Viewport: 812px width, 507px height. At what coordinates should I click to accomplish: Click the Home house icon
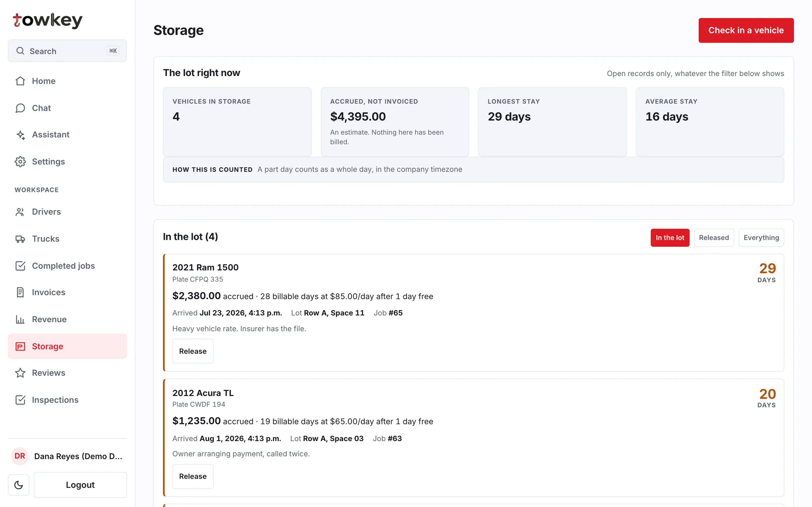(20, 81)
